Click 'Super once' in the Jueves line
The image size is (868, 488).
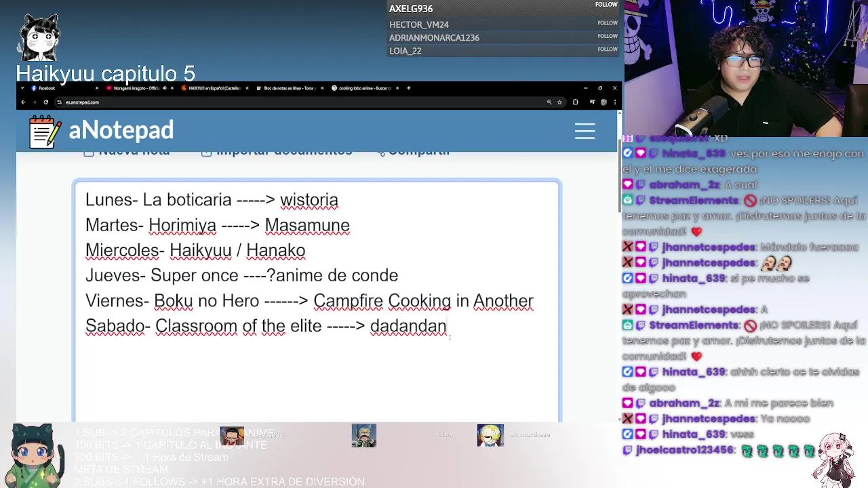coord(195,275)
